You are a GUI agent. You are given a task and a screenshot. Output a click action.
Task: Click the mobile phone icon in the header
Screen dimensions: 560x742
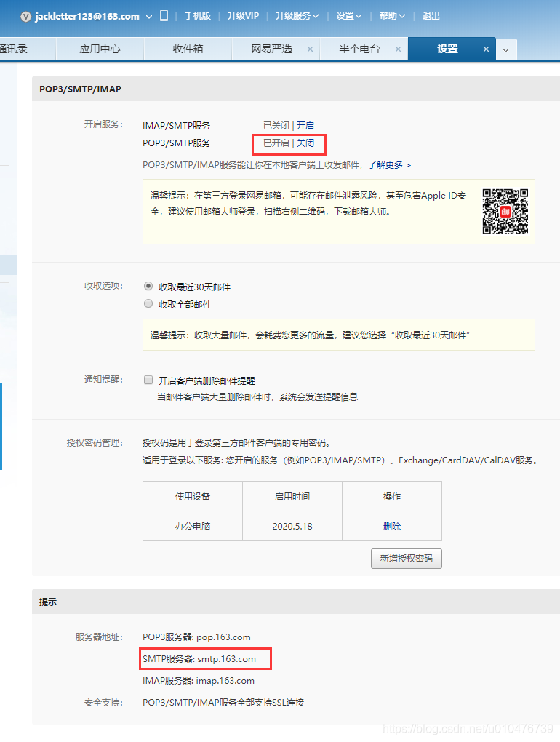tap(164, 16)
